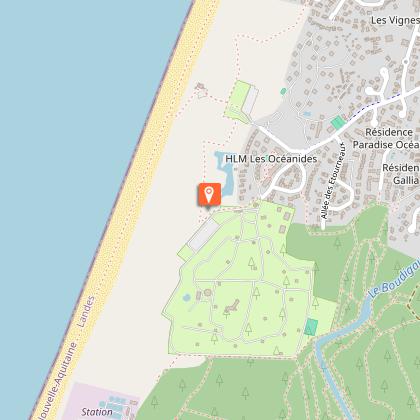Click the HLM Les Océanides label
This screenshot has height=420, width=420.
coord(271,159)
